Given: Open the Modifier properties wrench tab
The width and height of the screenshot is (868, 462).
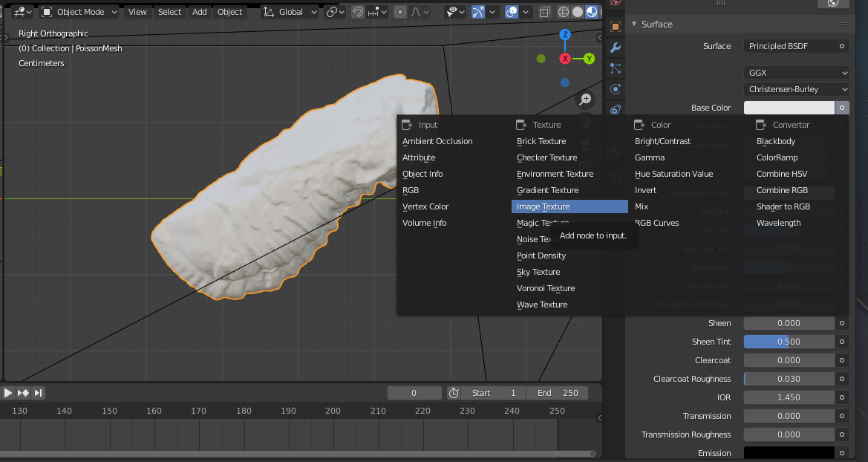Looking at the screenshot, I should click(615, 48).
